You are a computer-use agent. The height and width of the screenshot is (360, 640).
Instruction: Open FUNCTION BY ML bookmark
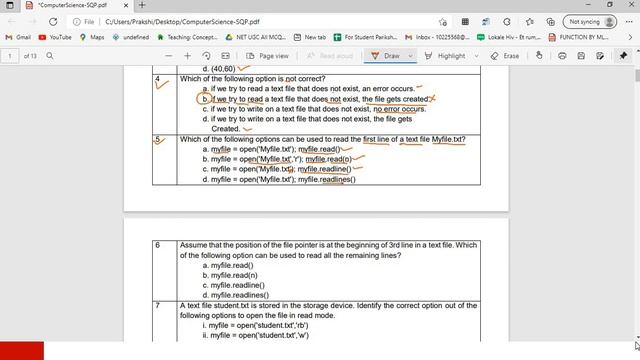click(x=579, y=37)
